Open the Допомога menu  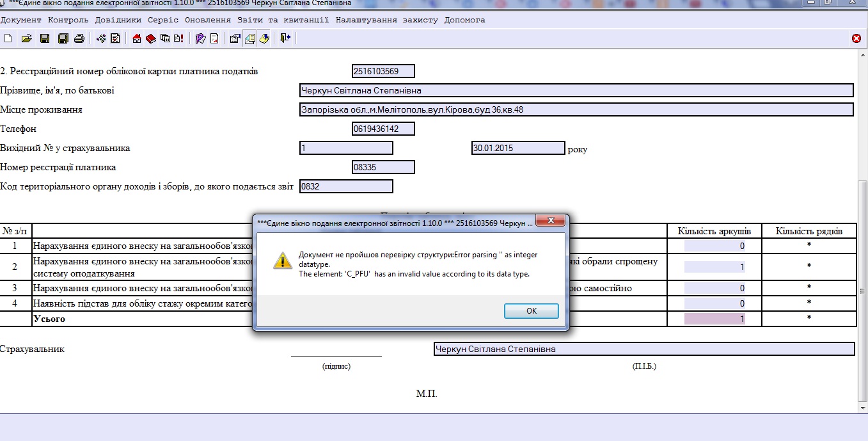pos(464,20)
